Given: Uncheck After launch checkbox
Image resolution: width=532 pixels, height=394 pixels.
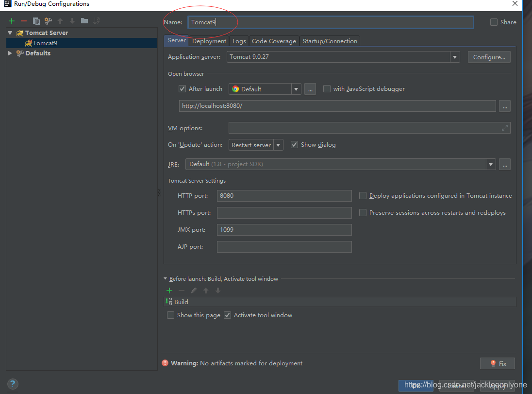Looking at the screenshot, I should pos(182,88).
